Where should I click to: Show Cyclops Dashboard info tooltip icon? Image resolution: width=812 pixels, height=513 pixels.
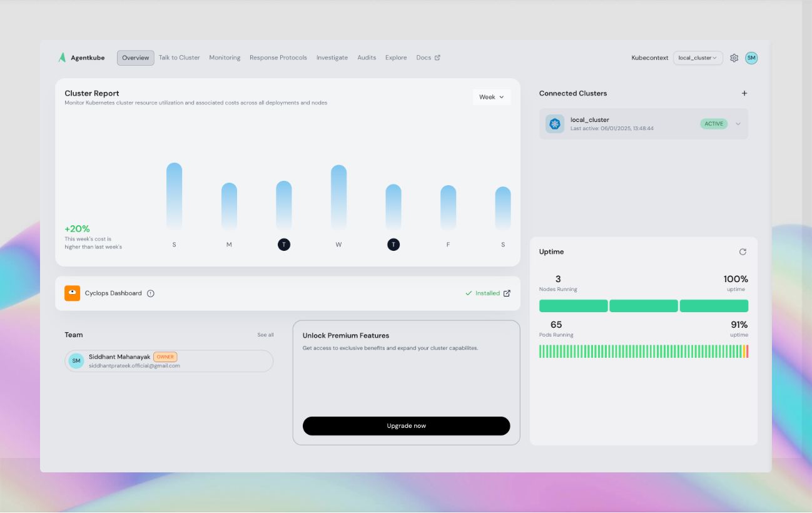(150, 293)
